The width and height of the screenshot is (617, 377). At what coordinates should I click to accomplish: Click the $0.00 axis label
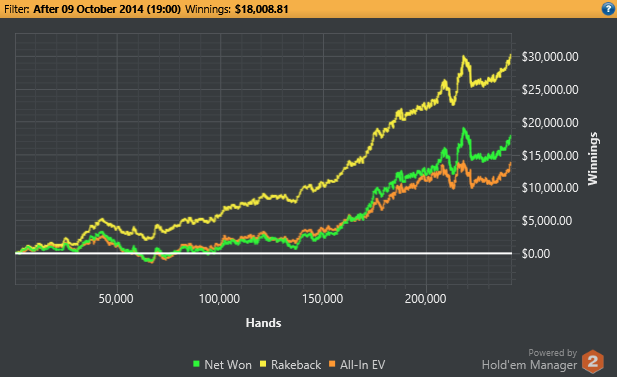click(536, 254)
